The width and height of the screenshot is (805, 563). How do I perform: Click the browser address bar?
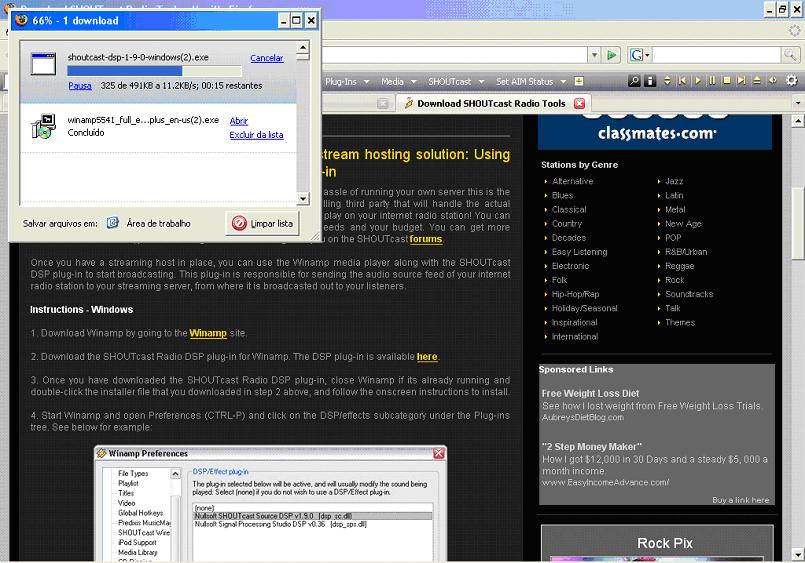(x=454, y=54)
